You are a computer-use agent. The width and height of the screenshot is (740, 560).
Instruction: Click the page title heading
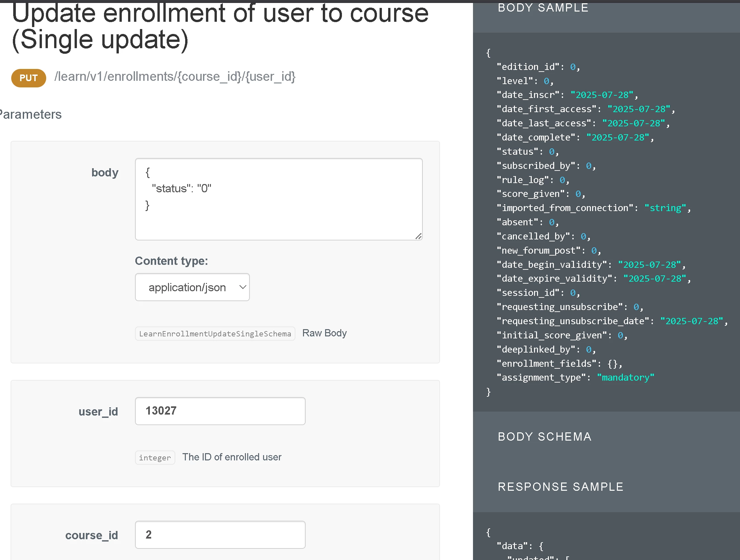pyautogui.click(x=220, y=26)
